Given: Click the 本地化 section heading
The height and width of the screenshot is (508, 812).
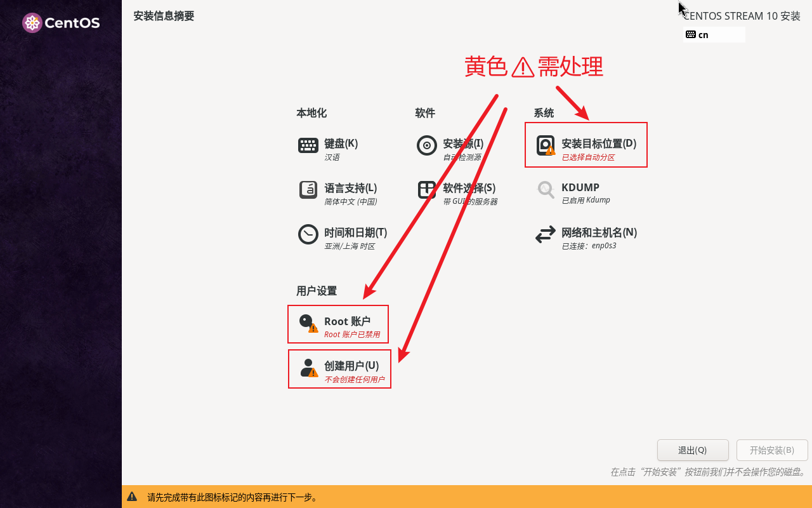Looking at the screenshot, I should click(311, 113).
